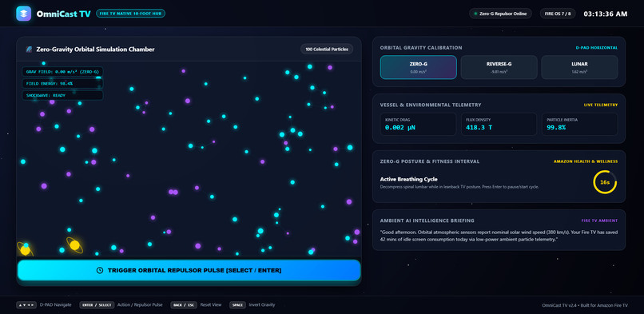Click the OmniCast TV layered logo icon
The height and width of the screenshot is (314, 644).
tap(23, 14)
